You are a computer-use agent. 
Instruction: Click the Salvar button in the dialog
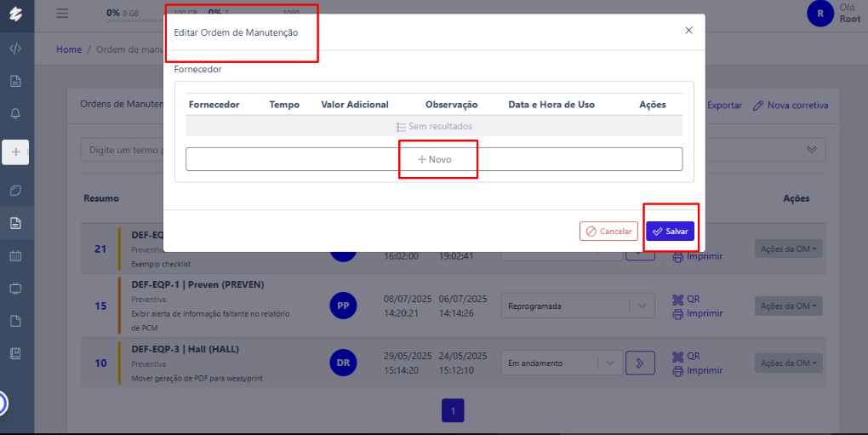pos(671,232)
